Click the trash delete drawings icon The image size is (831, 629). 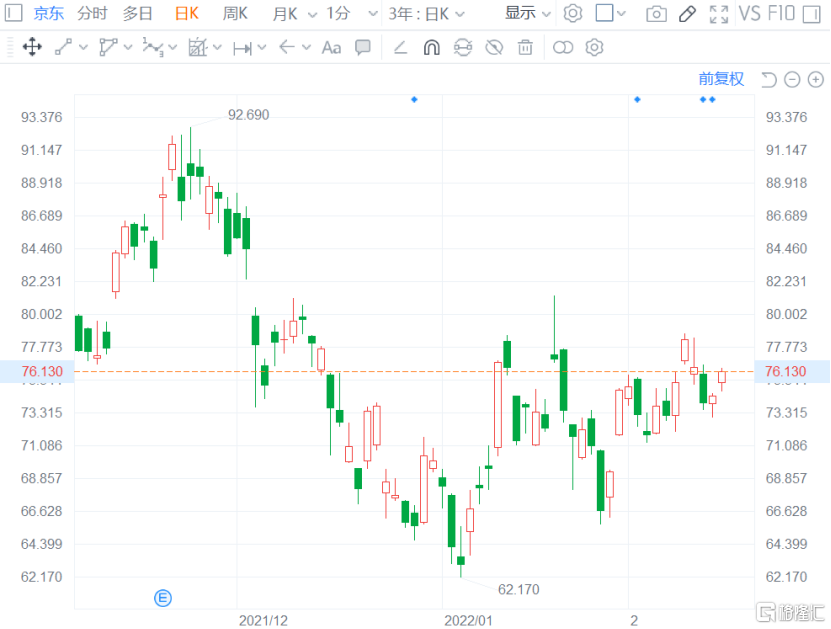[x=525, y=47]
